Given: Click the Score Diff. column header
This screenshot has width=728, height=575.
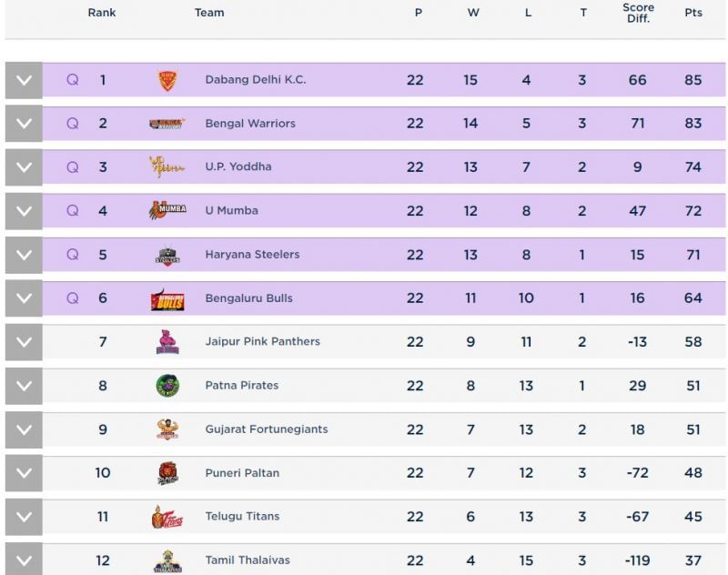Looking at the screenshot, I should [x=638, y=13].
